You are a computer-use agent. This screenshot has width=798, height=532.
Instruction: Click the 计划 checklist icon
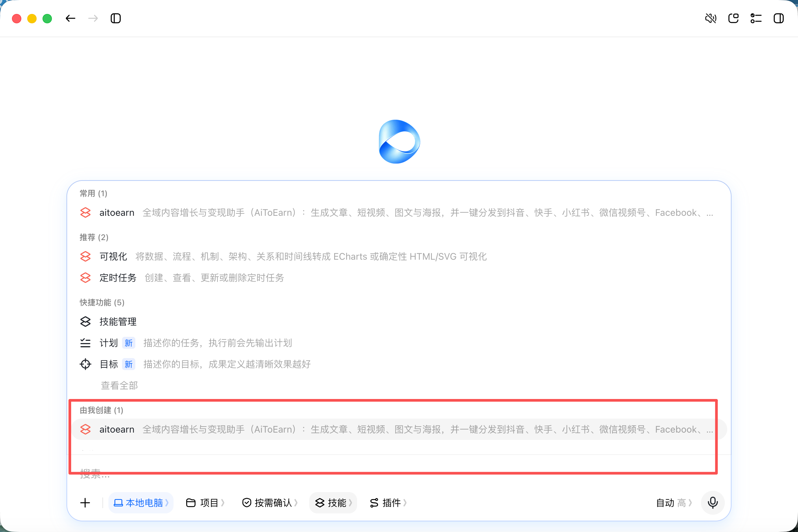(85, 343)
